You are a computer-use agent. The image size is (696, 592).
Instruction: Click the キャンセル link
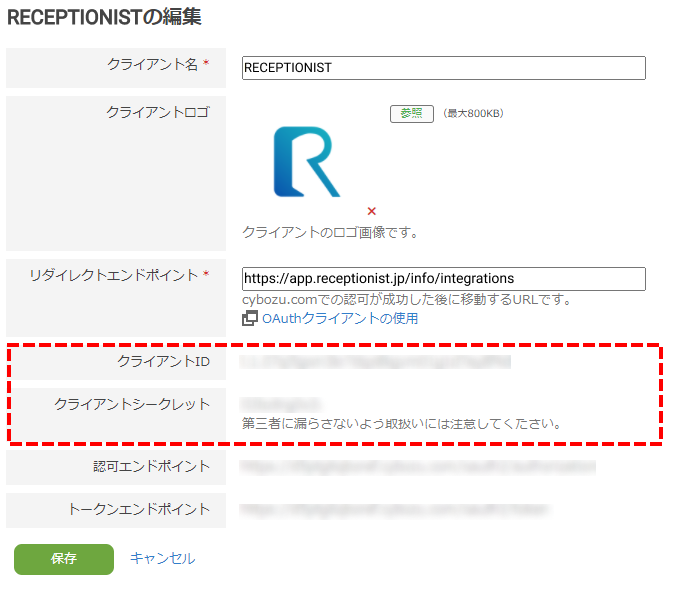[162, 559]
